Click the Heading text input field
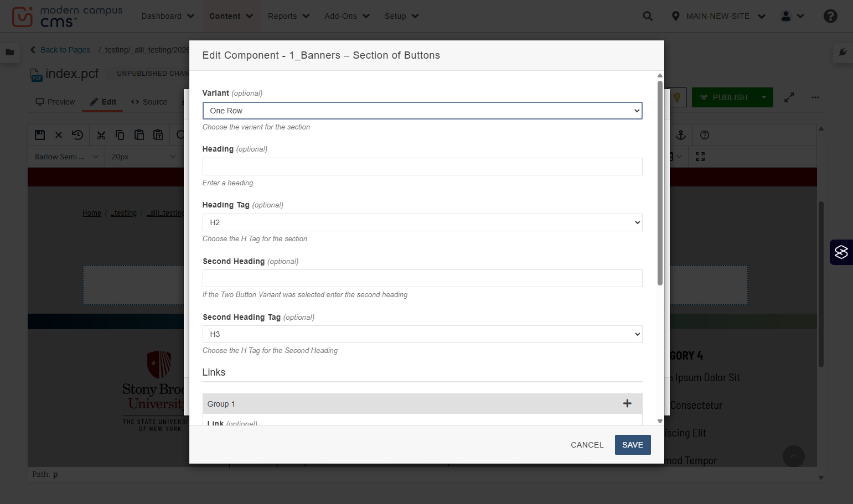 [422, 167]
